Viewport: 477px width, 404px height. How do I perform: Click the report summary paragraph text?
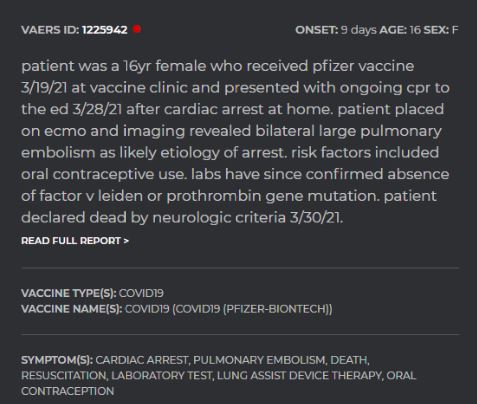(x=235, y=142)
